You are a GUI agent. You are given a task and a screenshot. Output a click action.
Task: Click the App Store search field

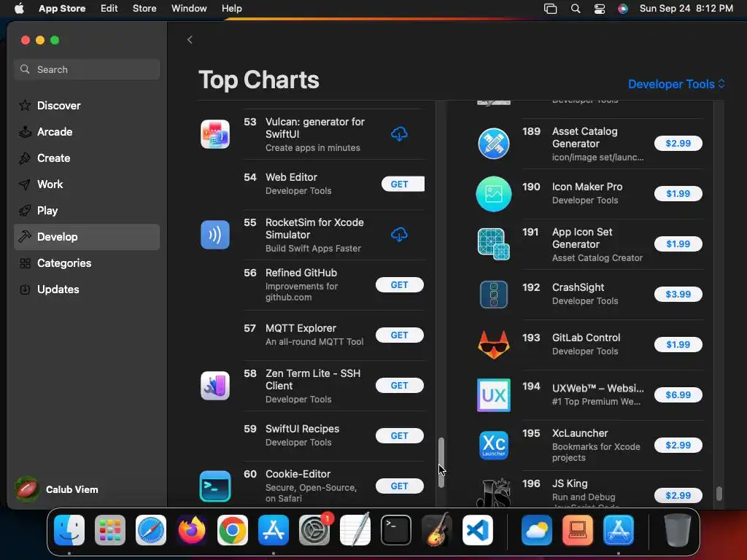pyautogui.click(x=87, y=69)
